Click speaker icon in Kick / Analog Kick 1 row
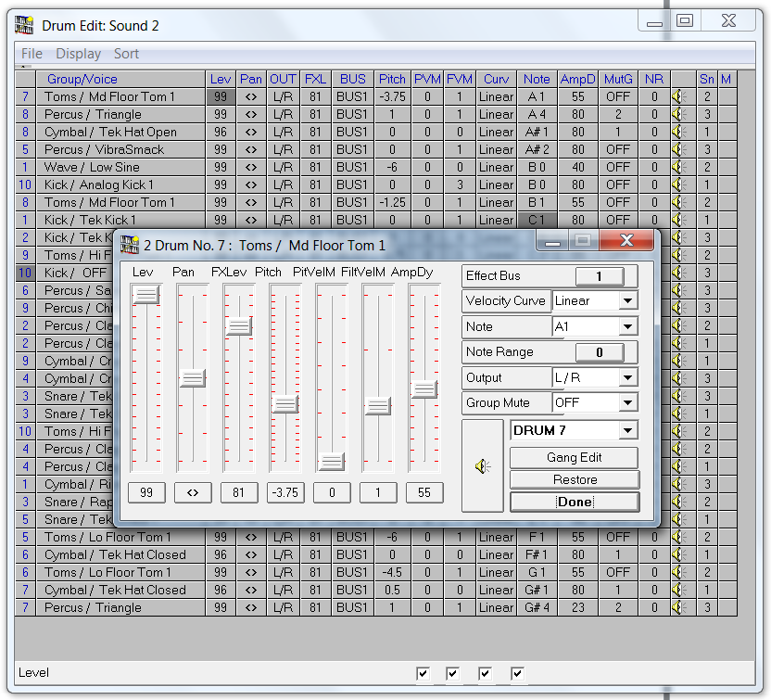The image size is (771, 700). (678, 185)
